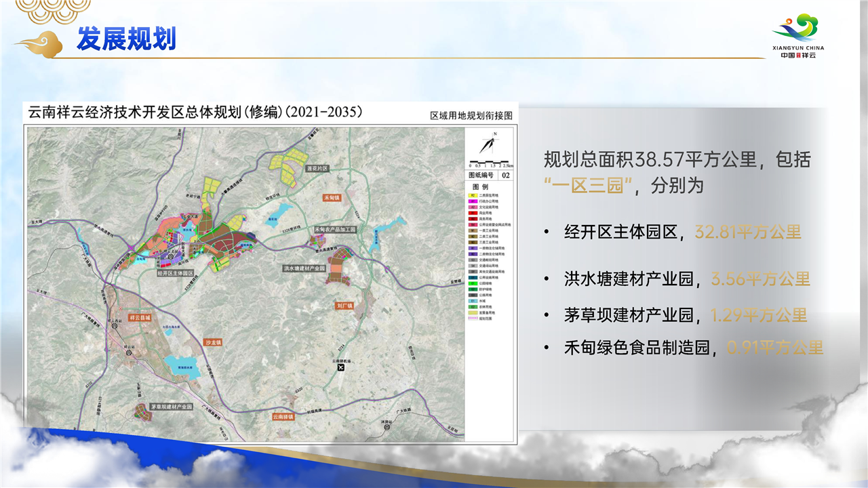Click the 禾甸镇 orange town label

pos(332,199)
